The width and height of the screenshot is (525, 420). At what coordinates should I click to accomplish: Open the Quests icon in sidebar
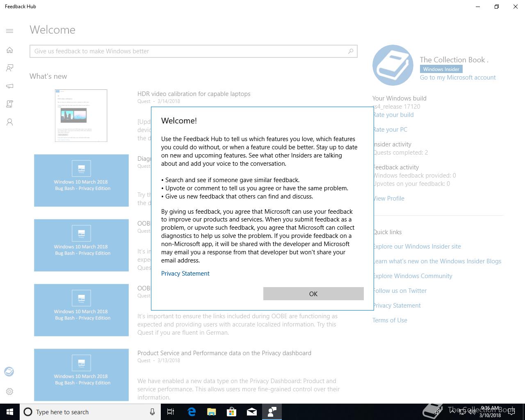pos(10,104)
